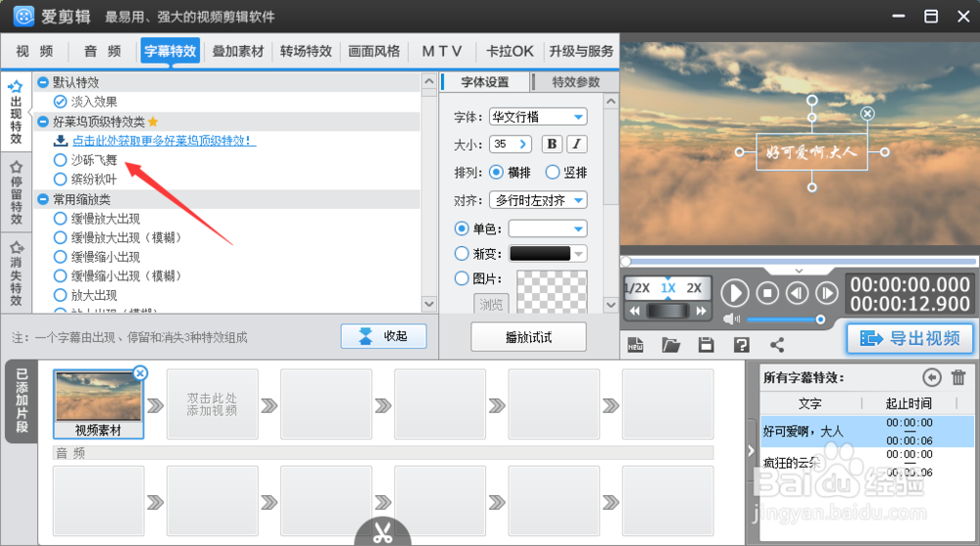This screenshot has height=546, width=980.
Task: Expand the clip panel side arrow
Action: [x=752, y=450]
